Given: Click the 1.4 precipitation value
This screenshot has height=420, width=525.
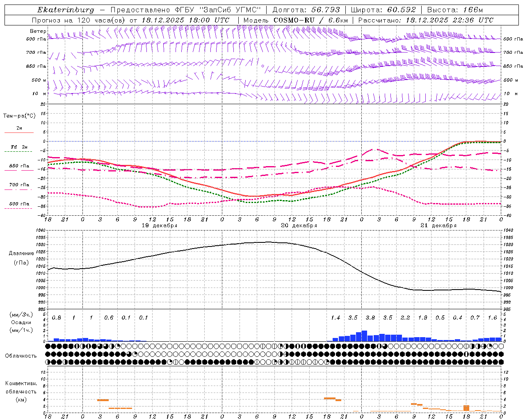Looking at the screenshot, I should (x=336, y=317).
